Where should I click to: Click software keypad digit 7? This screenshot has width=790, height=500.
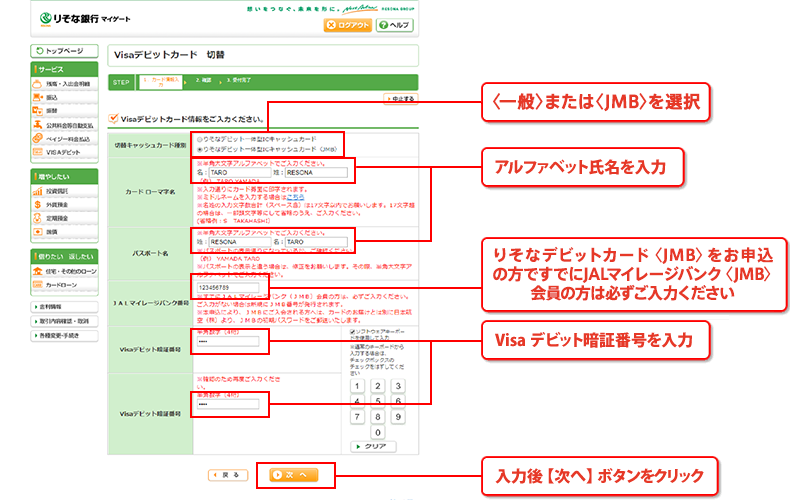[x=357, y=417]
